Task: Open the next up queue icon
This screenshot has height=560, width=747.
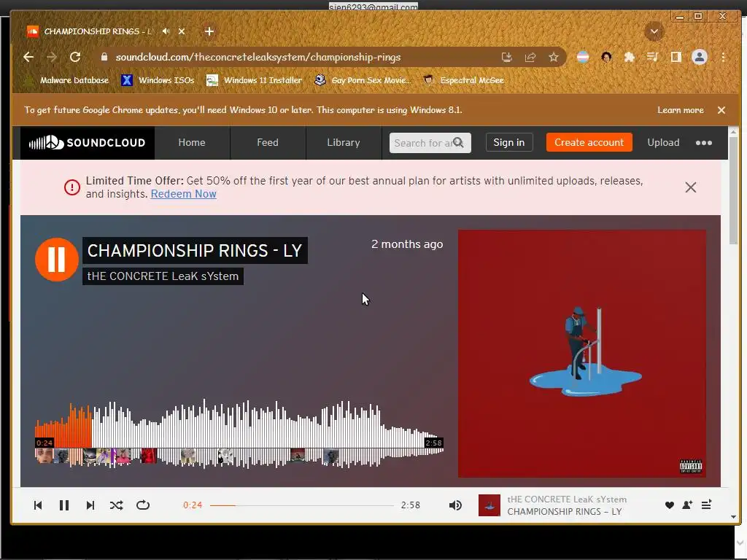Action: tap(706, 505)
